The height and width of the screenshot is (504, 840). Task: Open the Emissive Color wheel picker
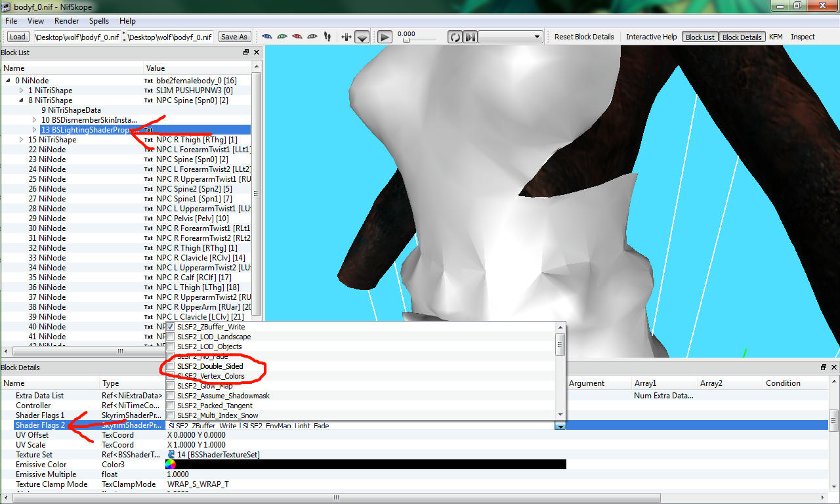click(x=171, y=465)
